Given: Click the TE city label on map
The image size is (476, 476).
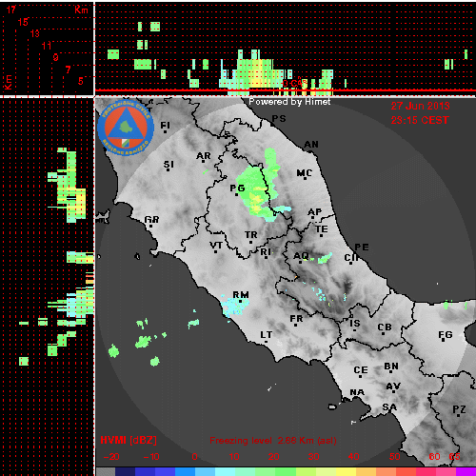Looking at the screenshot, I should click(x=322, y=228).
